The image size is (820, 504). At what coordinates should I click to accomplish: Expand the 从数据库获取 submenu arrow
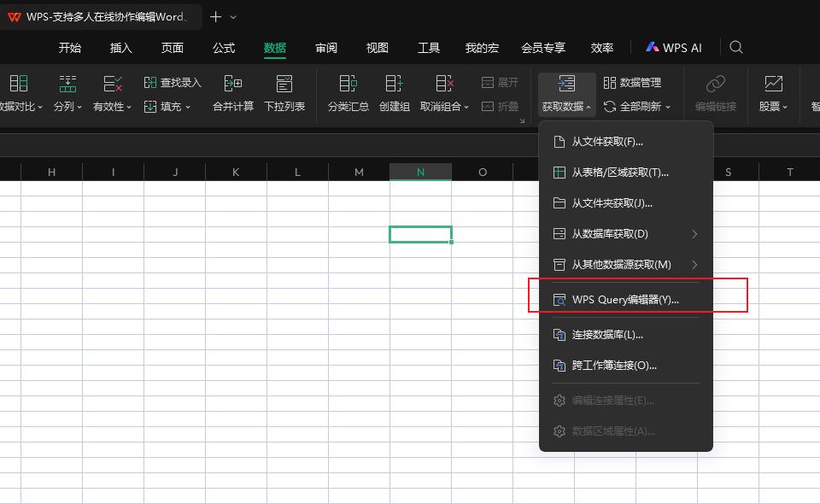tap(694, 234)
